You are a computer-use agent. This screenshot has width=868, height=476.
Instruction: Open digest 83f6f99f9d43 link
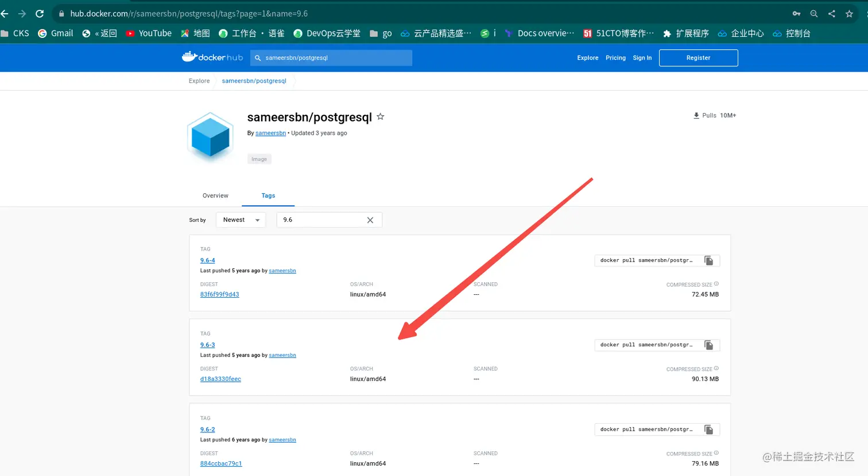click(x=219, y=295)
